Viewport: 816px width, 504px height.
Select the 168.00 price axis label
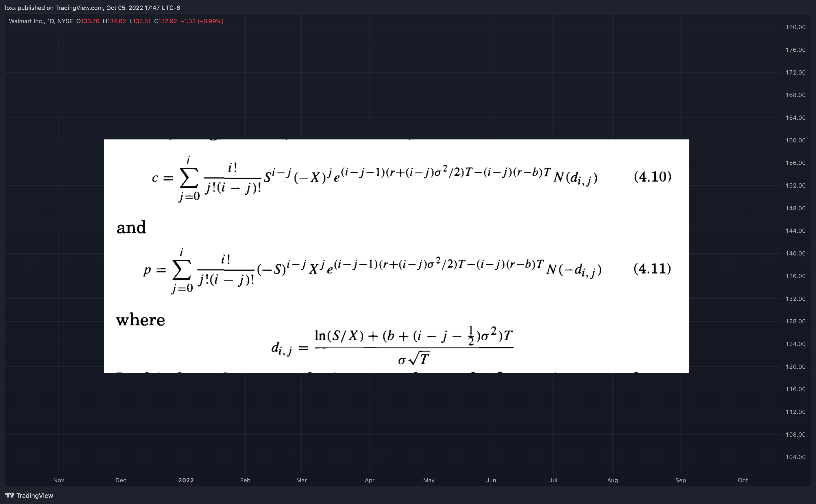(795, 95)
